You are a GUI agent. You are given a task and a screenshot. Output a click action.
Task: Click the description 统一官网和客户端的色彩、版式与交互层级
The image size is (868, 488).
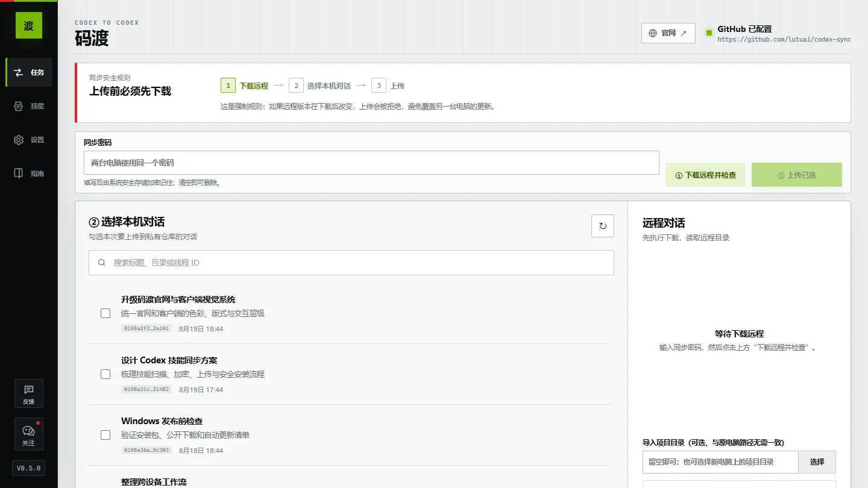[x=193, y=313]
